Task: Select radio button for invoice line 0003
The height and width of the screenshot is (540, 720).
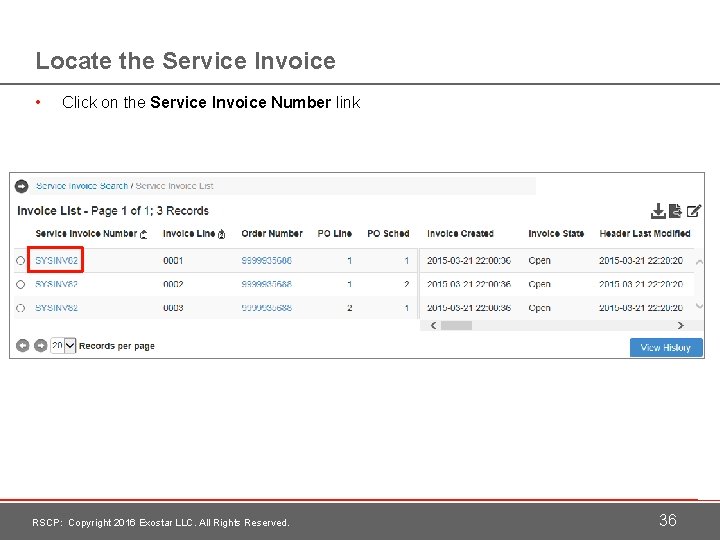Action: [x=20, y=308]
